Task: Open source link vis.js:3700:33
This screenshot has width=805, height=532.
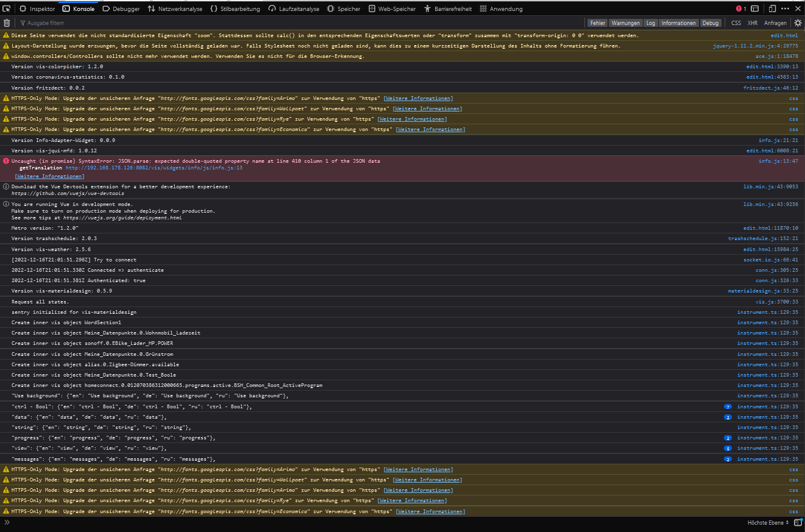Action: 776,302
